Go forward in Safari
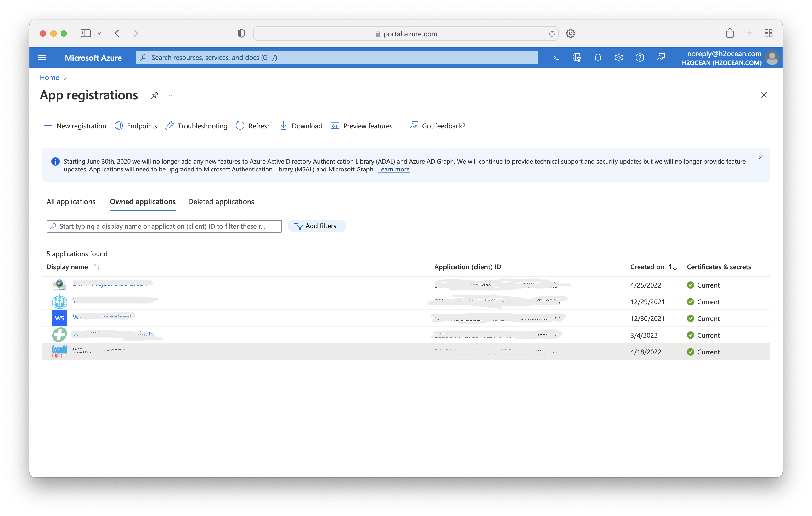 pyautogui.click(x=136, y=33)
